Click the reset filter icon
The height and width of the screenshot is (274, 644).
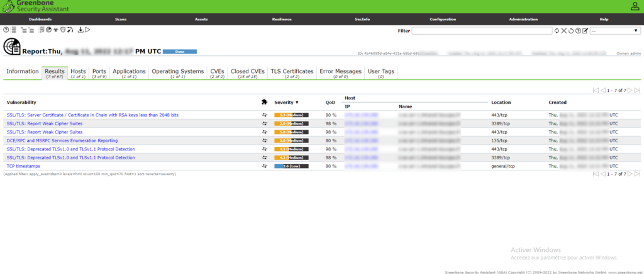tap(571, 30)
